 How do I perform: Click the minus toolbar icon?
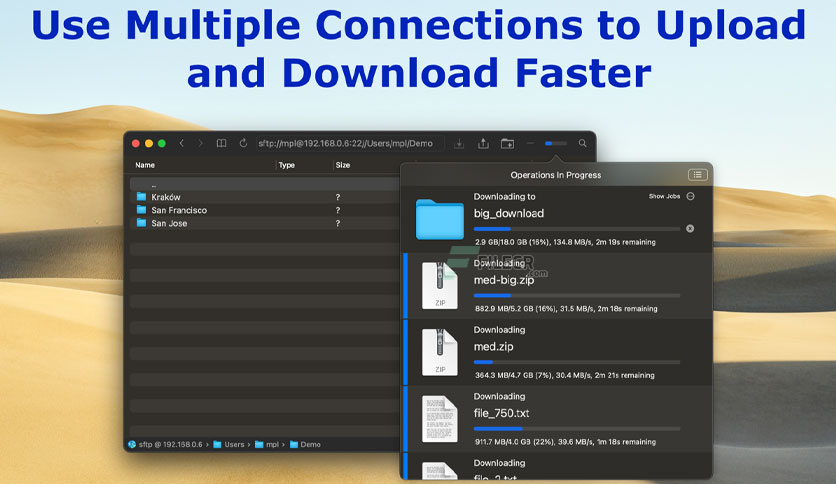530,143
